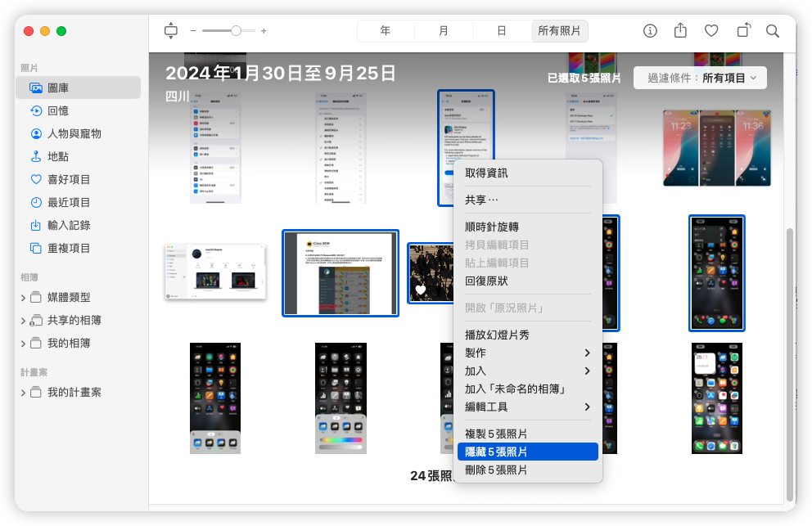Choose 播放幻燈片秀 in context menu
The width and height of the screenshot is (812, 526).
click(x=528, y=335)
